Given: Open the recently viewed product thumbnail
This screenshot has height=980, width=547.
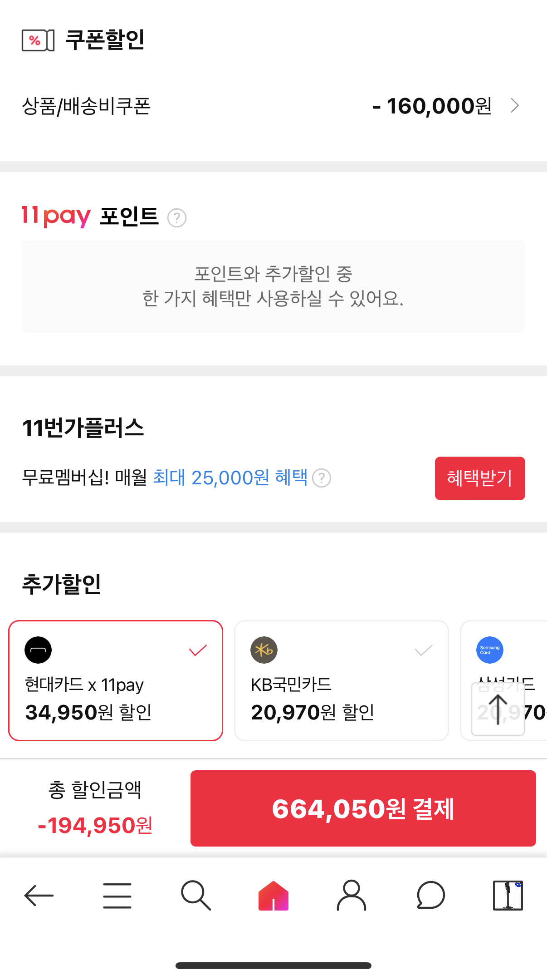Looking at the screenshot, I should [x=508, y=895].
